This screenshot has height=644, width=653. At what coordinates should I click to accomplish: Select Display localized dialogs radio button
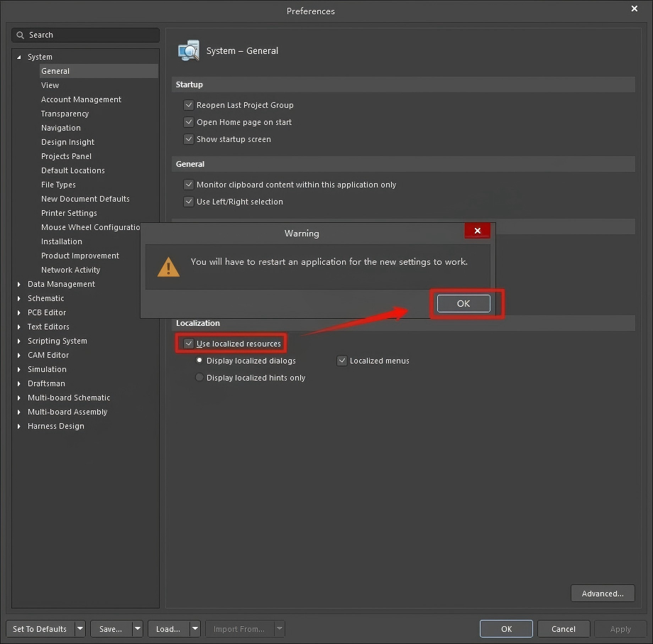(199, 360)
